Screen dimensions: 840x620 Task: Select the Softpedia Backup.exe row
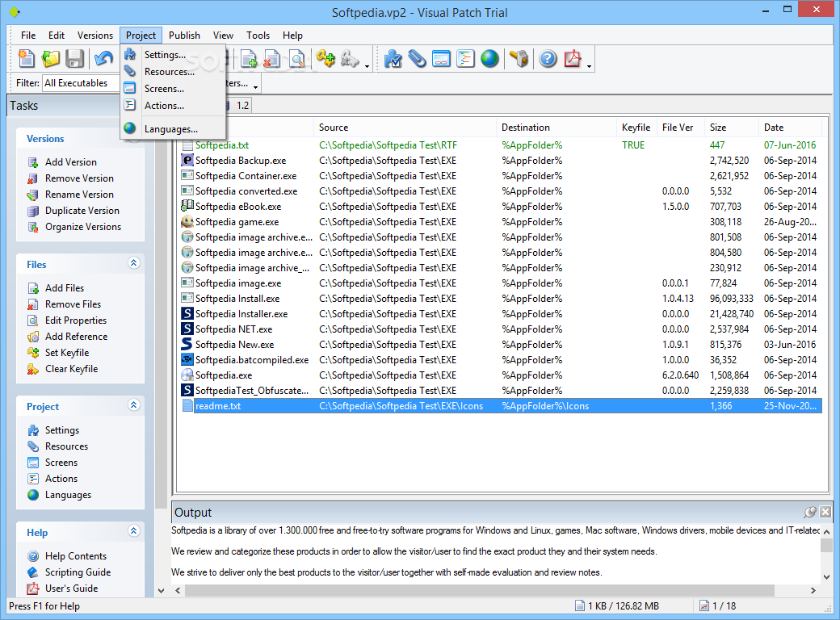500,161
